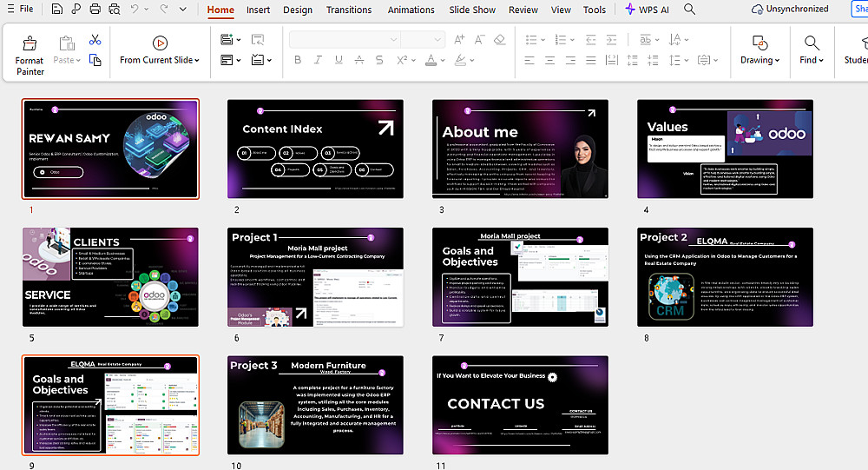The width and height of the screenshot is (868, 470).
Task: Click the search magnifier beside WPS AI
Action: click(689, 10)
